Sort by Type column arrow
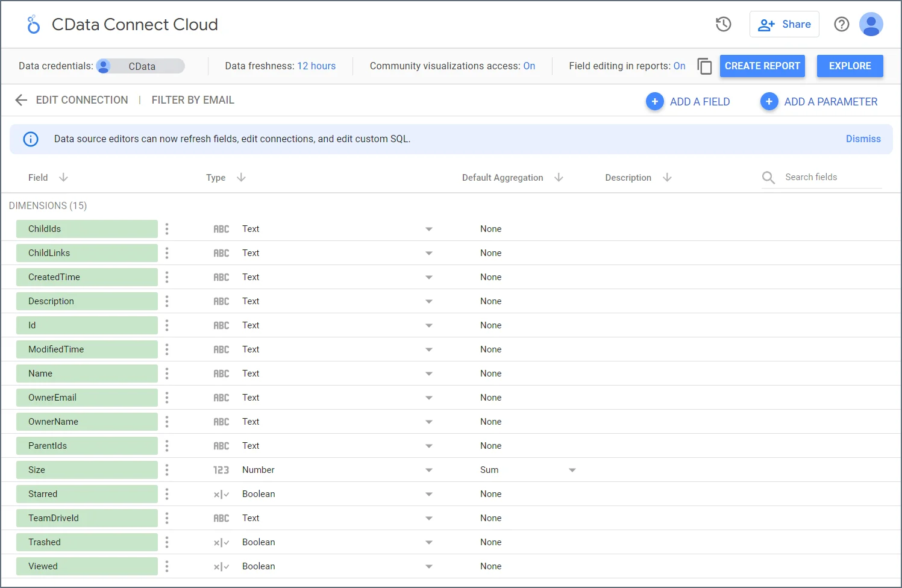This screenshot has height=588, width=902. [x=241, y=177]
